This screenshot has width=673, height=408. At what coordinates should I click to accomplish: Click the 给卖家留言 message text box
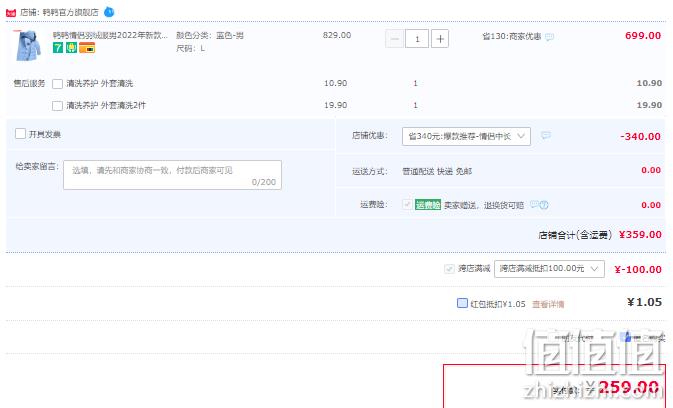(x=172, y=175)
